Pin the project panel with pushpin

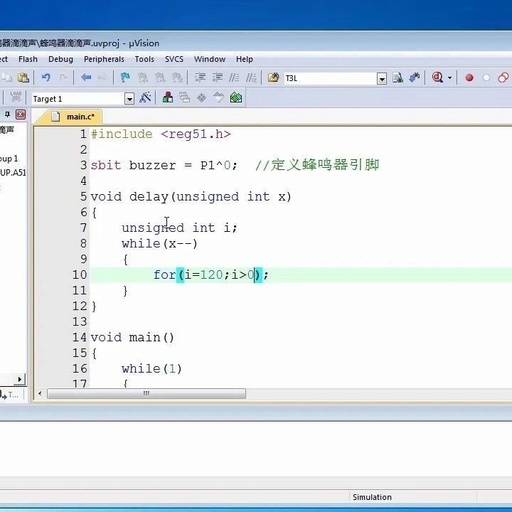pos(7,115)
